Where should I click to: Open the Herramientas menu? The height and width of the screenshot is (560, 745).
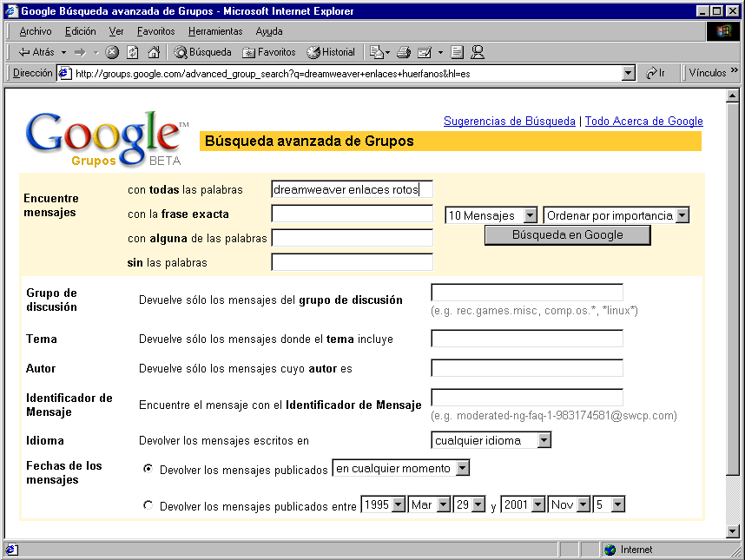[215, 31]
